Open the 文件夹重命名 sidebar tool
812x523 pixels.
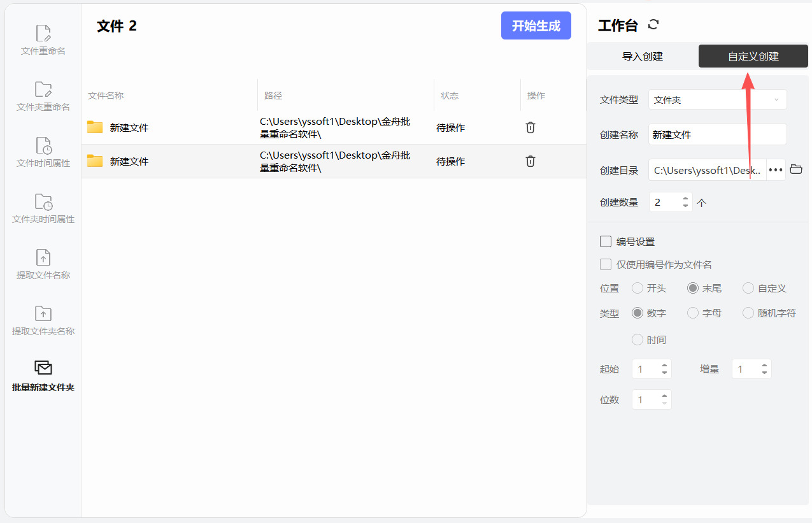43,96
